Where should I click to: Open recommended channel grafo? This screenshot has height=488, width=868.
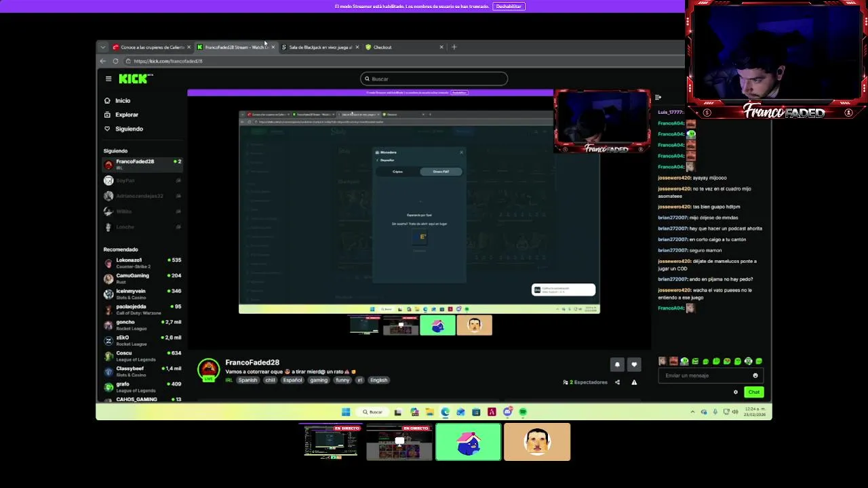pos(142,387)
